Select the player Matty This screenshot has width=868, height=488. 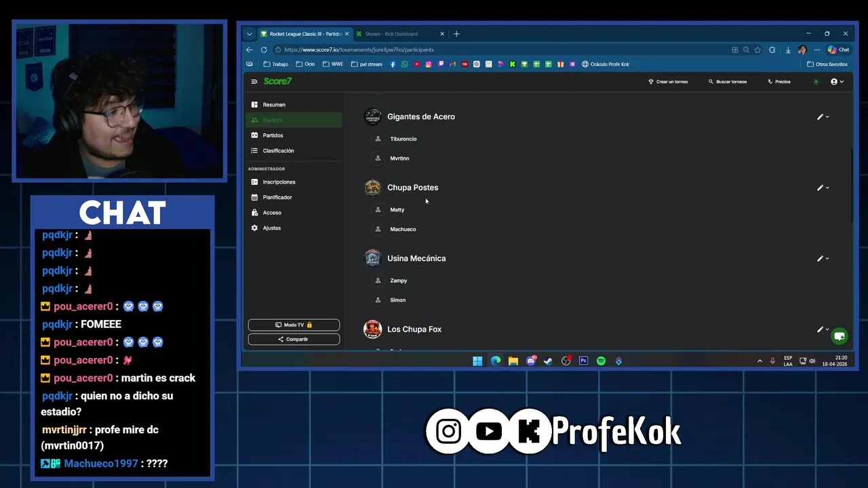point(397,209)
